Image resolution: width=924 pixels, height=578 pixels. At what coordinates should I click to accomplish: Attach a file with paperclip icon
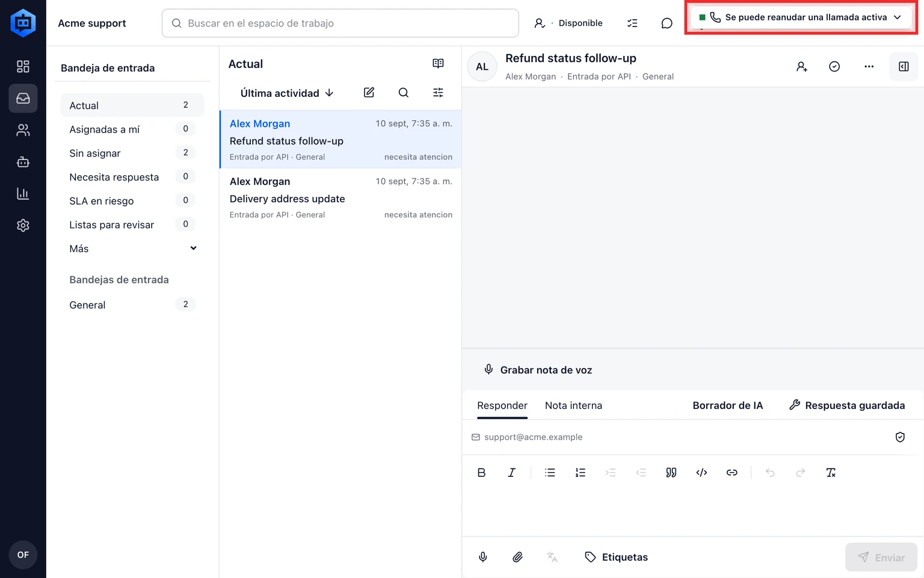point(517,557)
